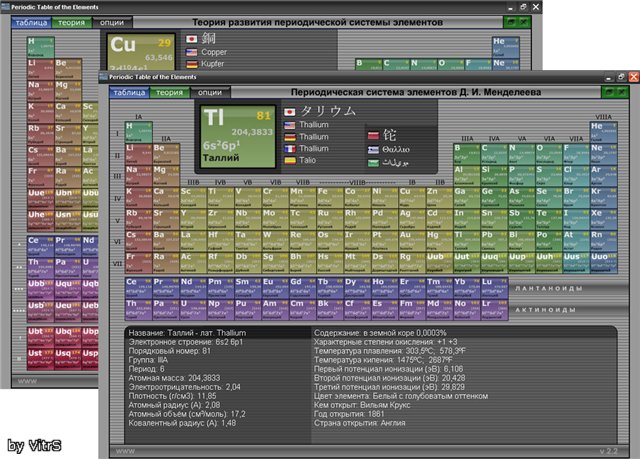Image resolution: width=640 pixels, height=459 pixels.
Task: Select the Au element cell
Action: click(x=412, y=241)
